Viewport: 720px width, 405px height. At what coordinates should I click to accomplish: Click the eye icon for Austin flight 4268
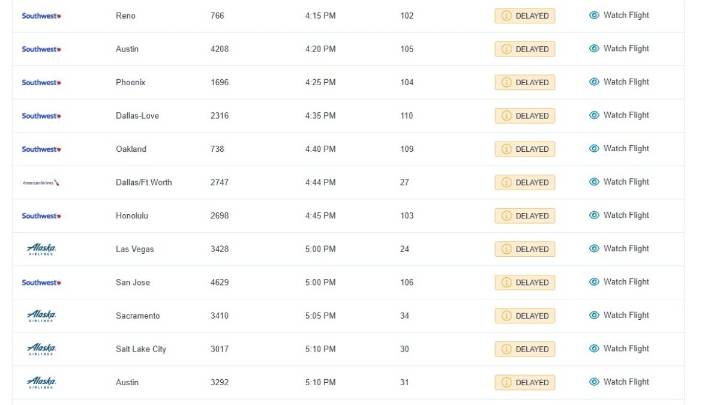pos(594,49)
